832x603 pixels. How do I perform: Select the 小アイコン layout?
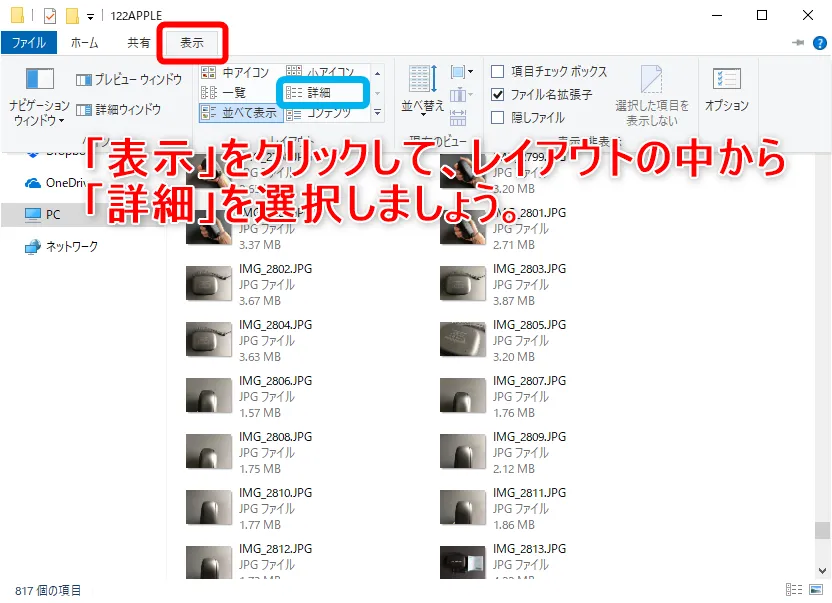(320, 71)
